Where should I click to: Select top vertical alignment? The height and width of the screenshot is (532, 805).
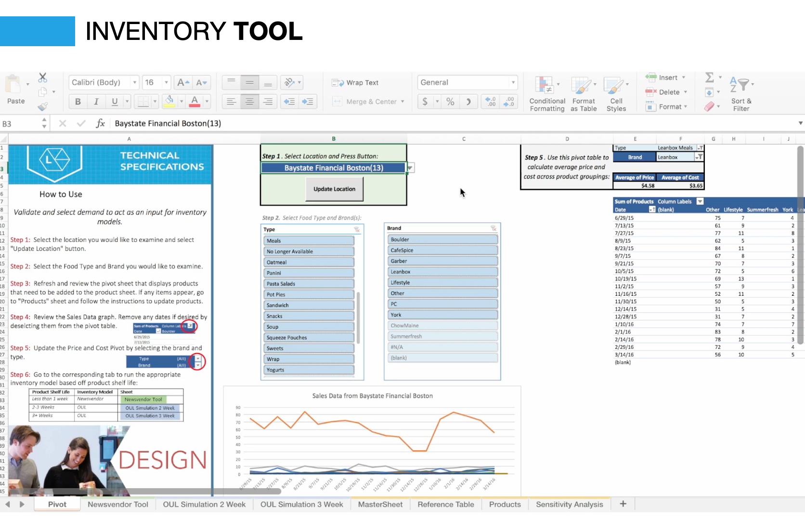tap(231, 82)
